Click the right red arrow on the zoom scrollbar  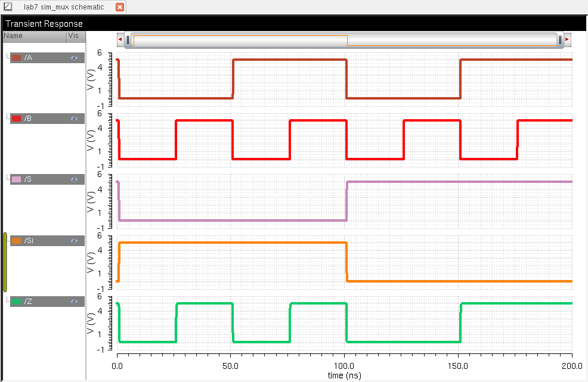(567, 40)
